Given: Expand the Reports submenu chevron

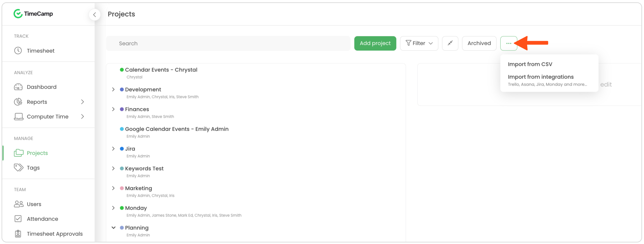Looking at the screenshot, I should pos(82,102).
